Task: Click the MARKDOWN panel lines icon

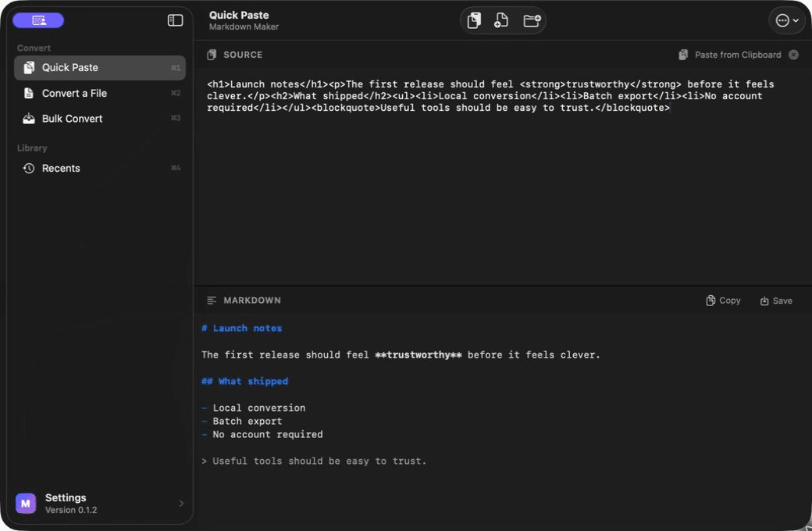Action: (212, 301)
